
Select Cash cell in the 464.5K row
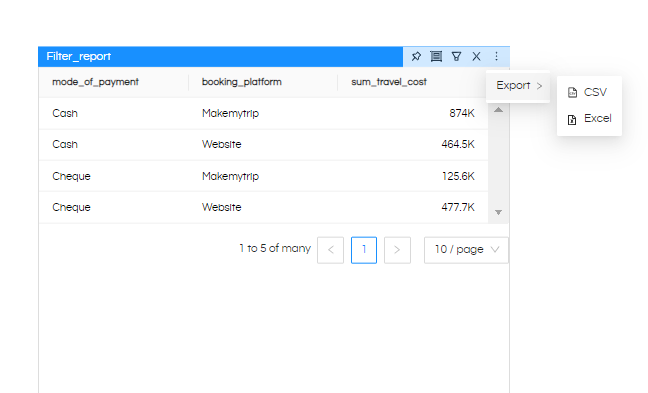click(65, 144)
